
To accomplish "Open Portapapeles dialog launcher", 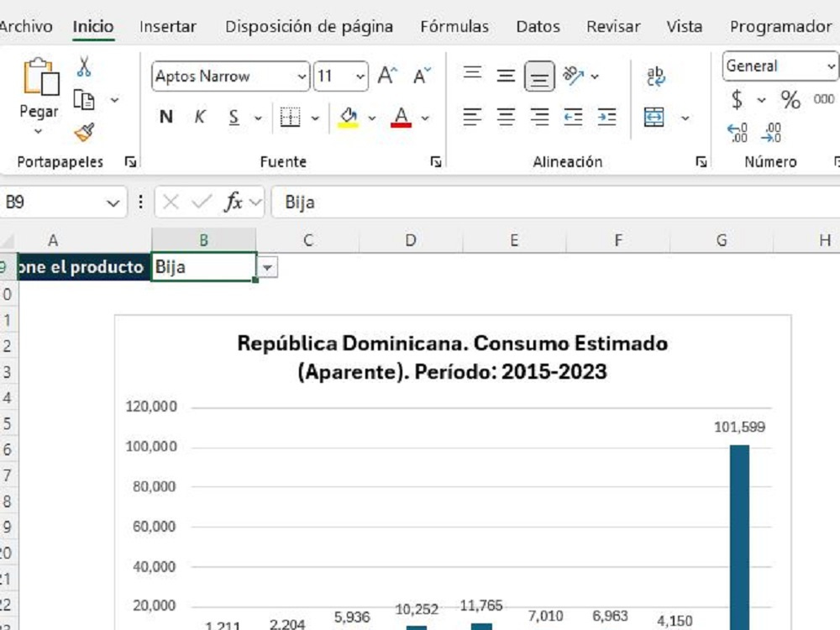I will point(130,162).
